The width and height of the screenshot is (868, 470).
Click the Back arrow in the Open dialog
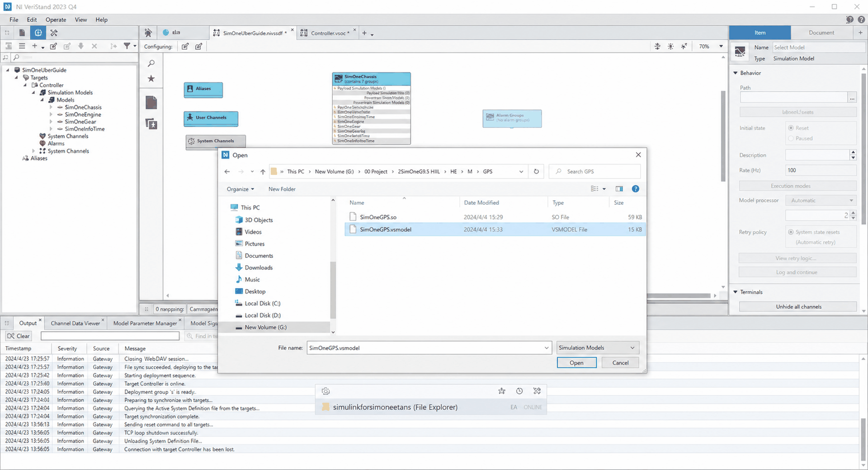click(227, 172)
